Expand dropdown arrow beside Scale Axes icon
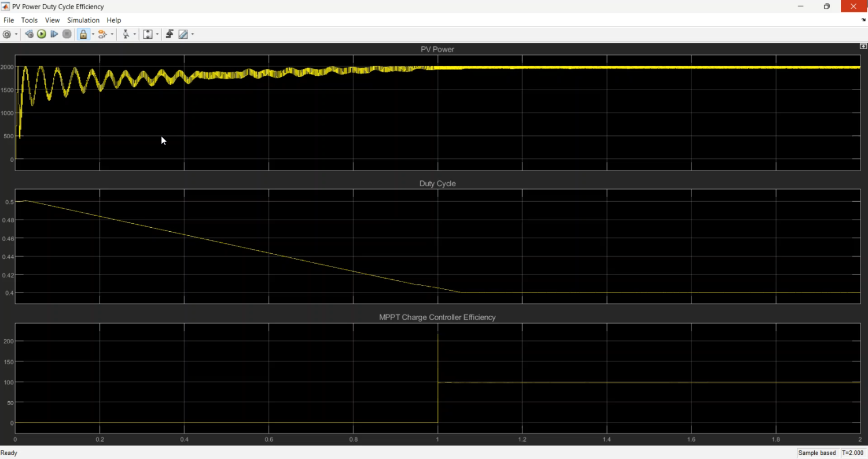The image size is (868, 459). pos(157,34)
